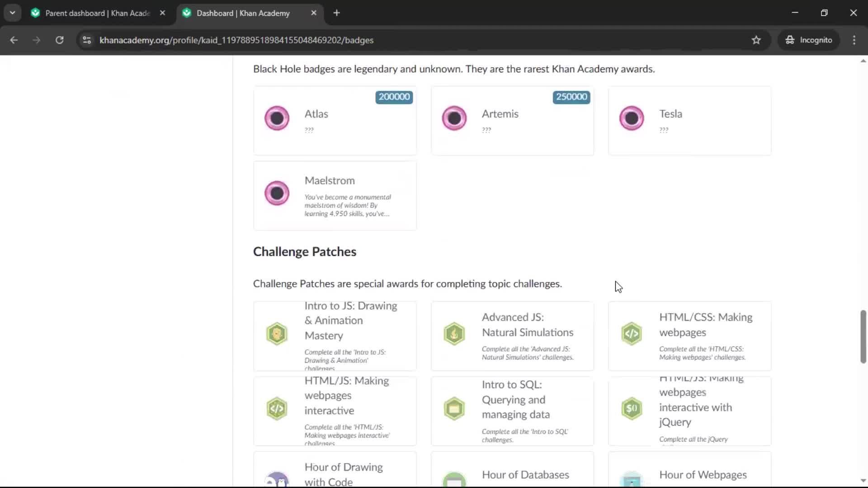868x488 pixels.
Task: Click the HTML/CSS Making webpages code patch icon
Action: pos(632,334)
